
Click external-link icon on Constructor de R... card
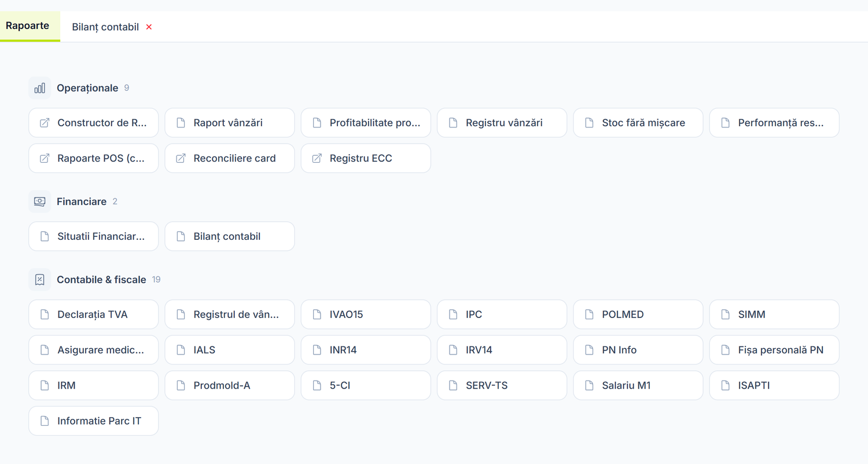tap(45, 123)
